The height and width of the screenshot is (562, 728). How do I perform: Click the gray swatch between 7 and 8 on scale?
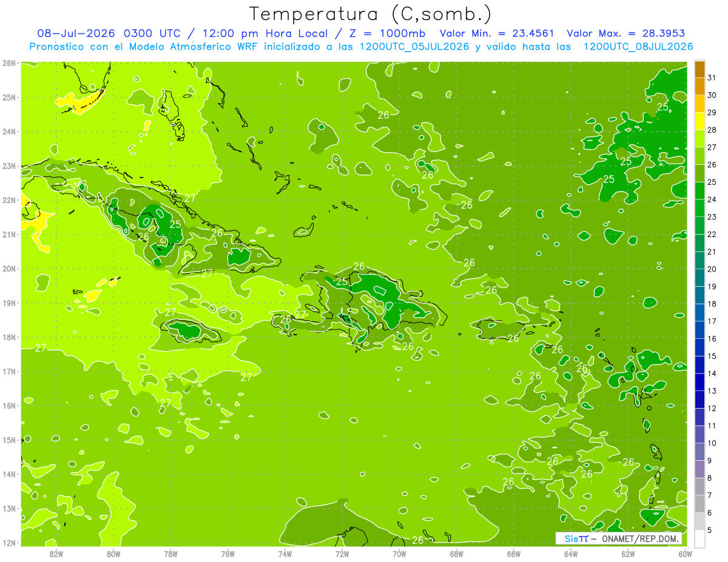pos(699,486)
